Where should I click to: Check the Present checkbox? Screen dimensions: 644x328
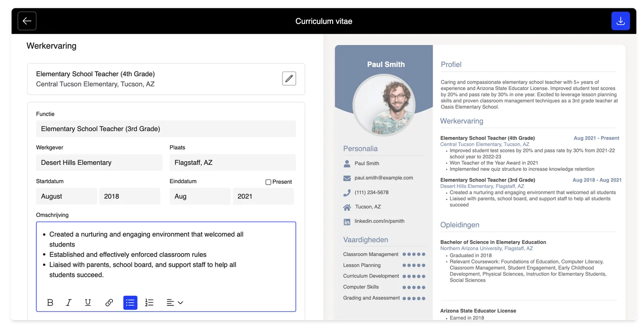tap(268, 182)
